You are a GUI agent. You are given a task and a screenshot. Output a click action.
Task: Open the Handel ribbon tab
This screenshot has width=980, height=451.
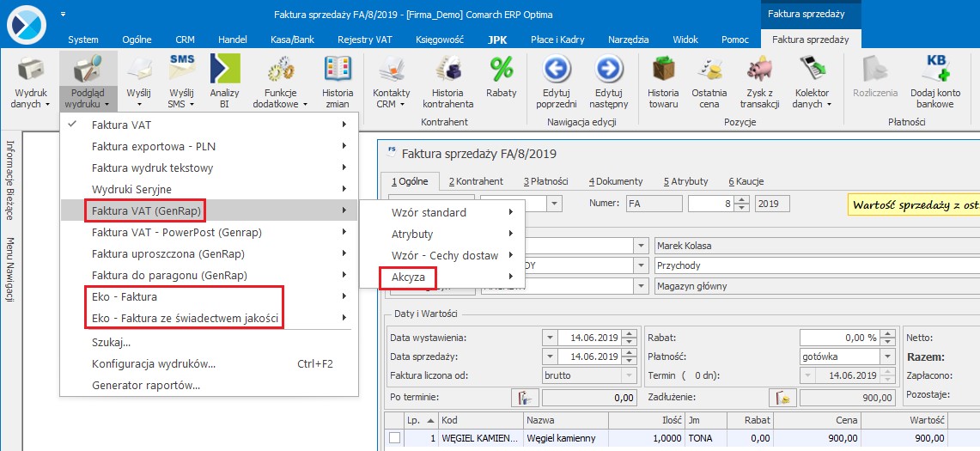click(x=233, y=40)
